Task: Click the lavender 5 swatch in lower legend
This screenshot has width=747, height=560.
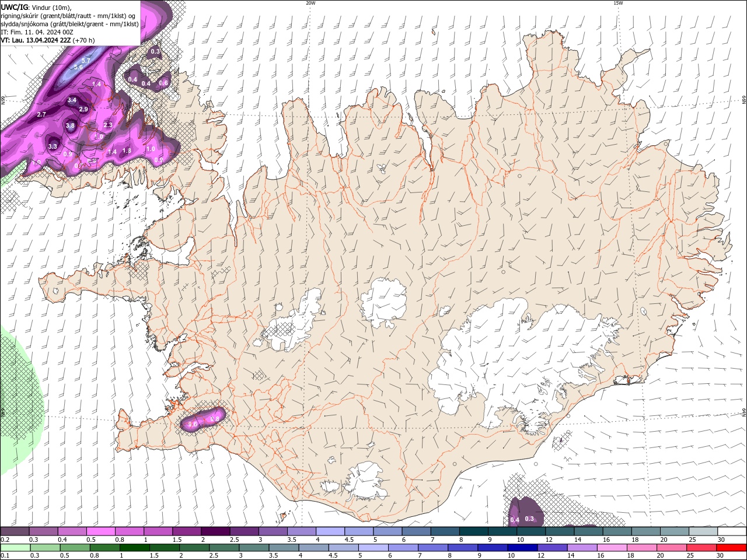Action: click(373, 548)
